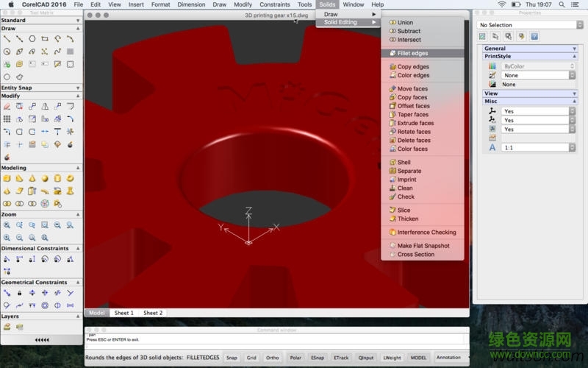This screenshot has width=588, height=368.
Task: Open the Layers manager icon
Action: 7,326
